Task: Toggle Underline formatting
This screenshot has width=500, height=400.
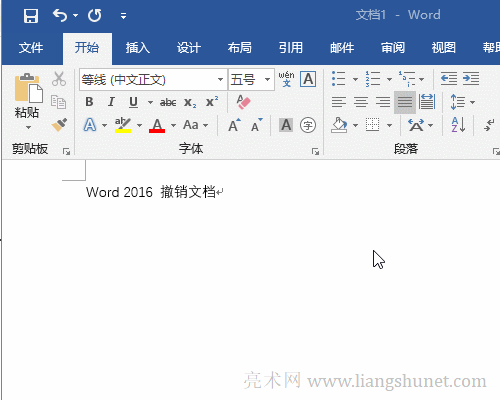Action: (x=133, y=102)
